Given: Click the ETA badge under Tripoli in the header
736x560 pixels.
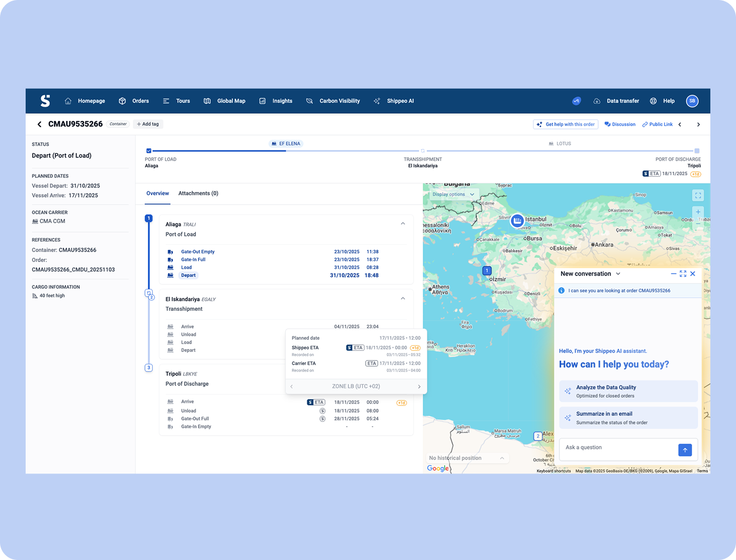Looking at the screenshot, I should coord(652,173).
